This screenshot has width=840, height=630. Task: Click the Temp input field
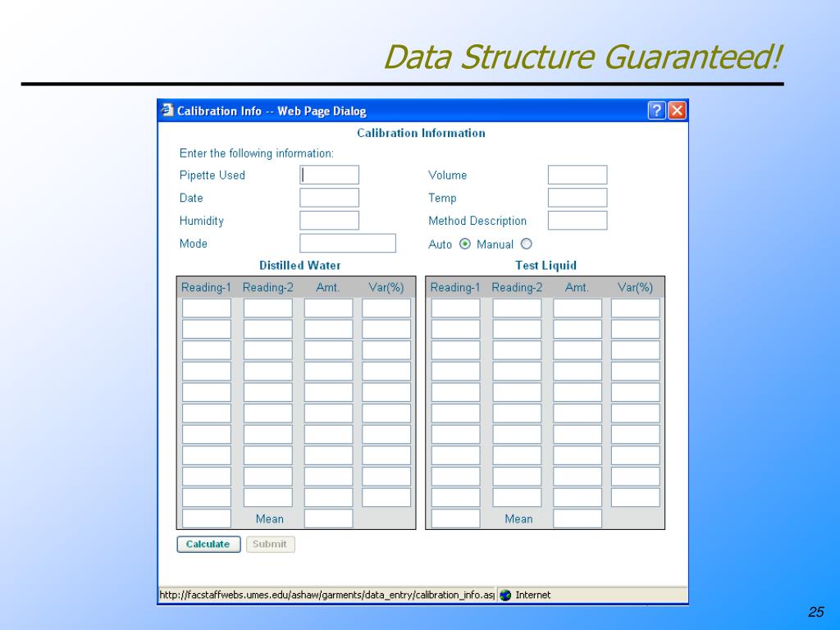(577, 198)
